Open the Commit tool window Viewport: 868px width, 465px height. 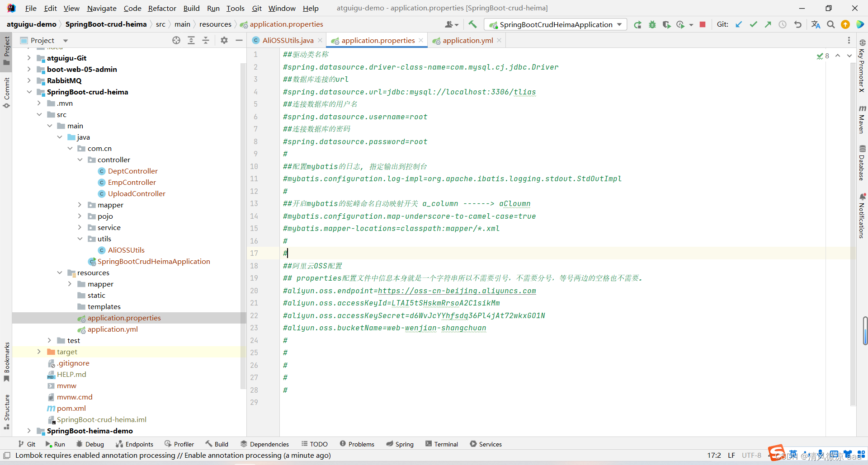(x=6, y=93)
